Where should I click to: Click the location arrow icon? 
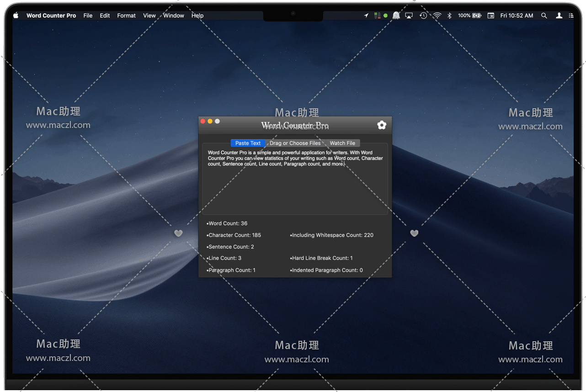point(366,16)
